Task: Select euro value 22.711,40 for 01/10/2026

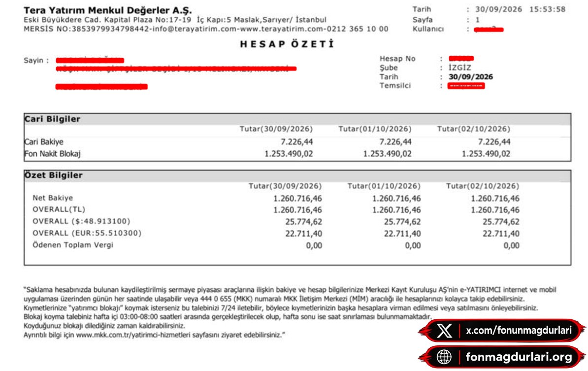Action: [402, 234]
